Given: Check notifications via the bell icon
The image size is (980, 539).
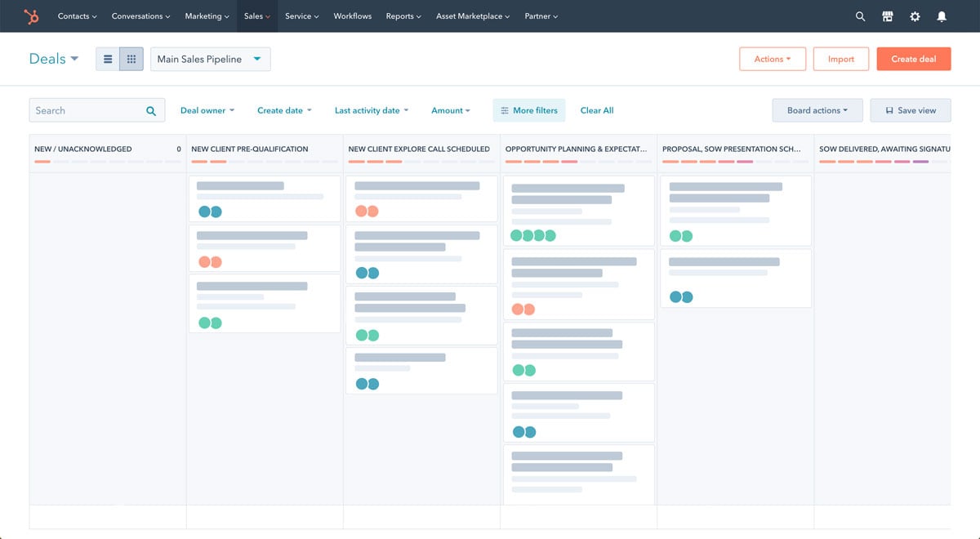Looking at the screenshot, I should [x=942, y=16].
